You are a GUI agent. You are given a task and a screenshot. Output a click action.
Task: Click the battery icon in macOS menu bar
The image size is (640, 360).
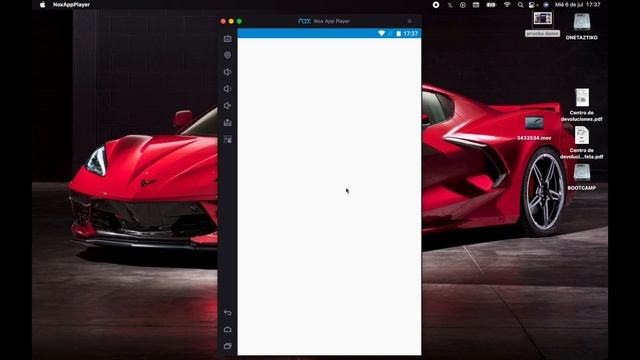(491, 5)
